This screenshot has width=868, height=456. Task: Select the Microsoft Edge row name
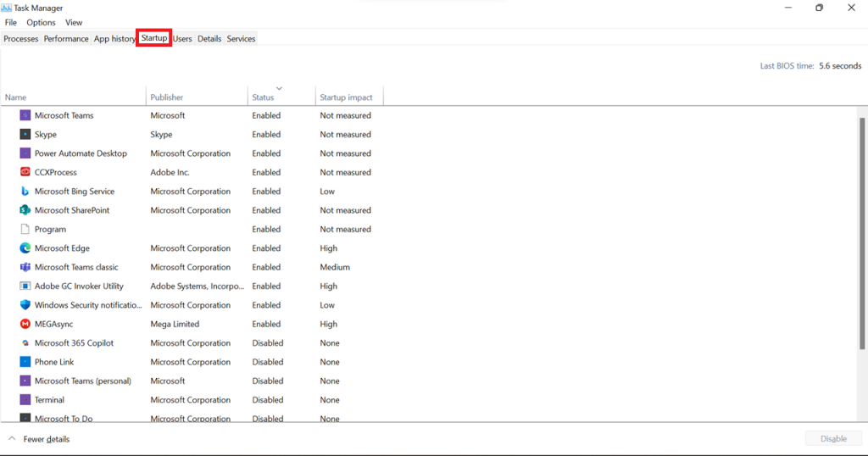point(62,248)
